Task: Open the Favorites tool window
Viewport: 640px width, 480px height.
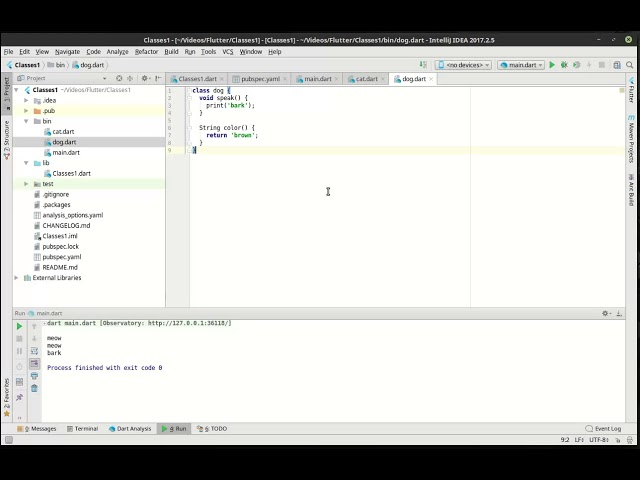Action: [x=7, y=398]
